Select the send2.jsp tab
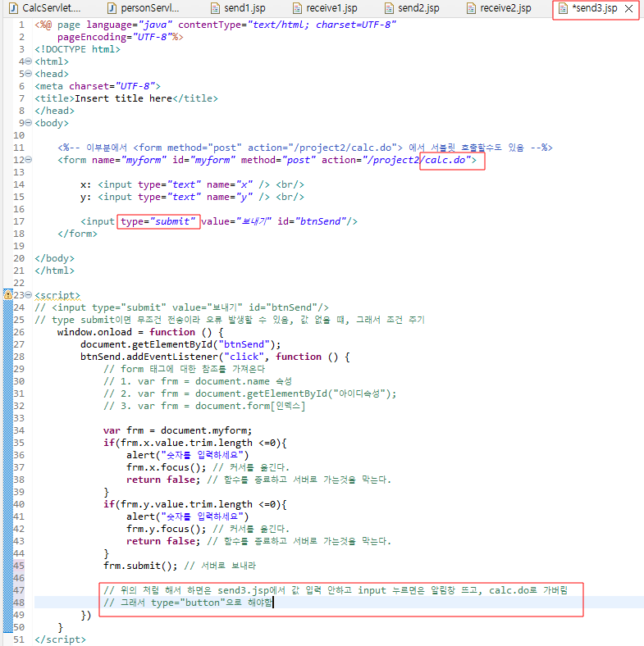 click(x=412, y=8)
